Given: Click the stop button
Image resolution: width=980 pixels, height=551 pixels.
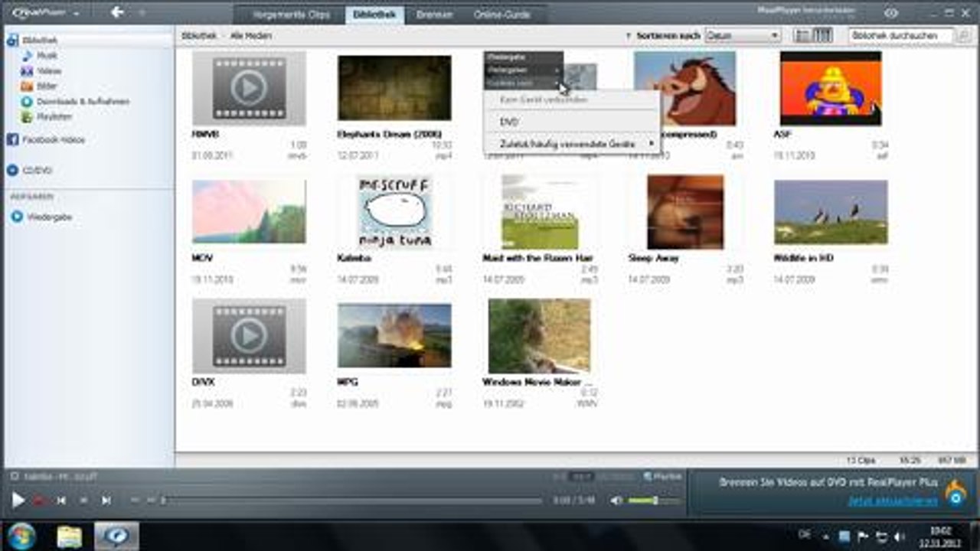Looking at the screenshot, I should (83, 500).
